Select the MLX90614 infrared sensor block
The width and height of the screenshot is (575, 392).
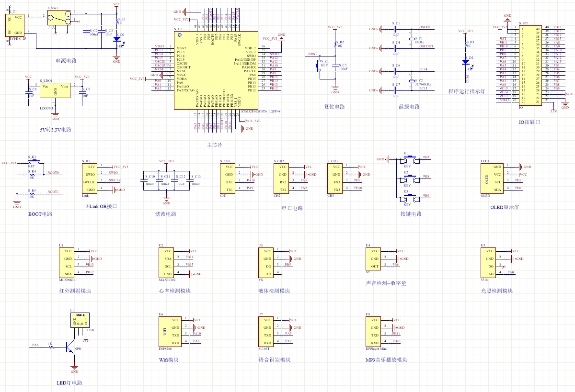click(x=68, y=262)
